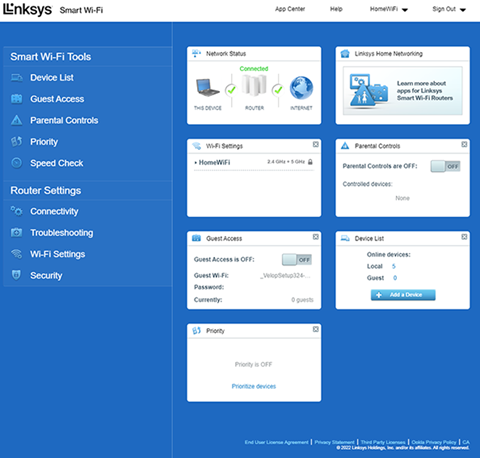Click the Device List sidebar icon
Viewport: 480px width, 458px height.
tap(17, 78)
